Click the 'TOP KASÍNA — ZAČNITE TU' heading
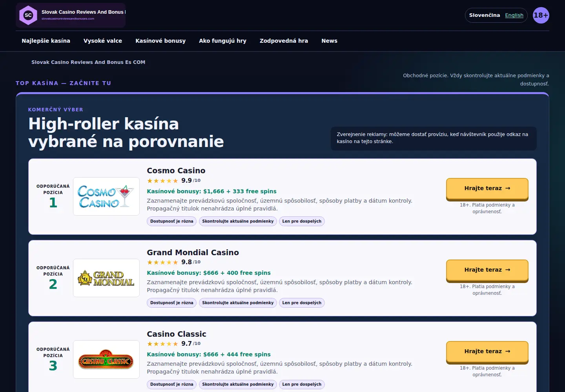565x392 pixels. tap(64, 83)
